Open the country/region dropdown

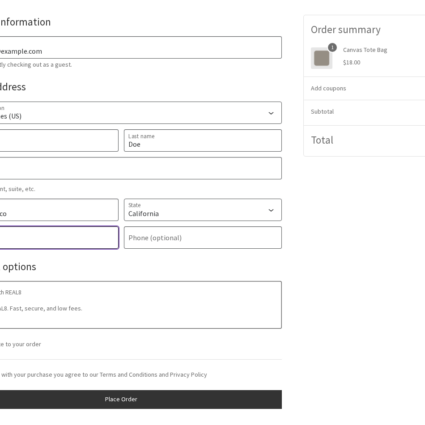click(x=140, y=113)
